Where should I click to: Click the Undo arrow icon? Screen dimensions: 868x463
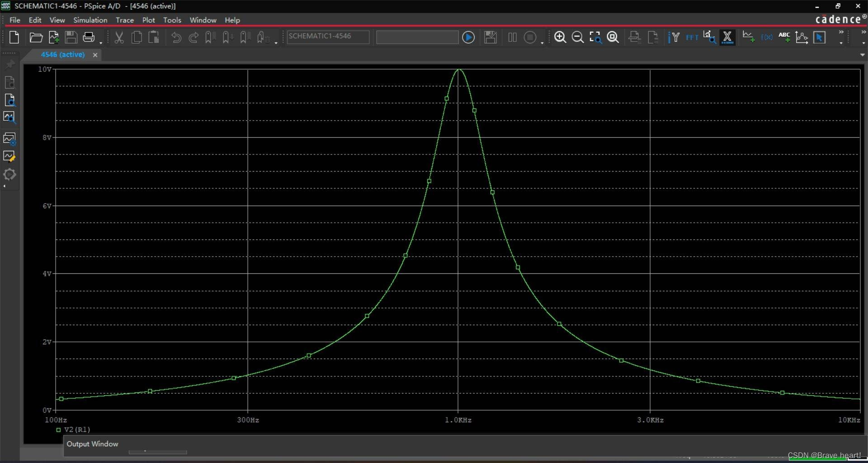pyautogui.click(x=176, y=37)
